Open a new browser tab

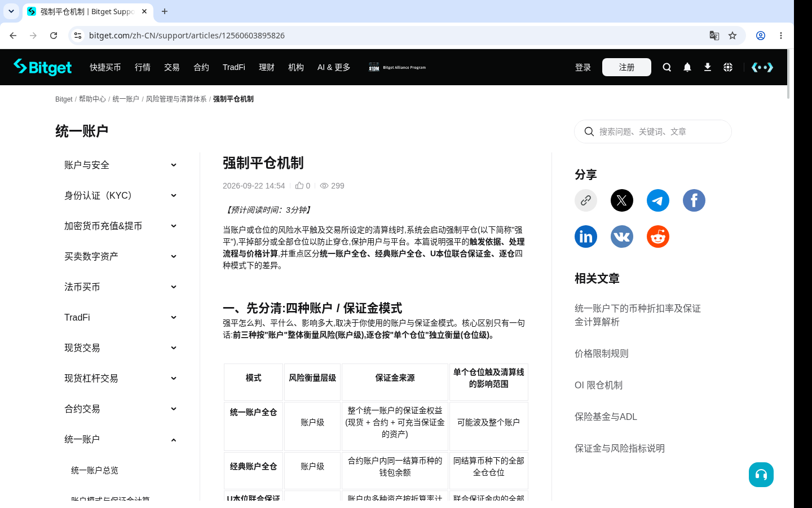165,11
